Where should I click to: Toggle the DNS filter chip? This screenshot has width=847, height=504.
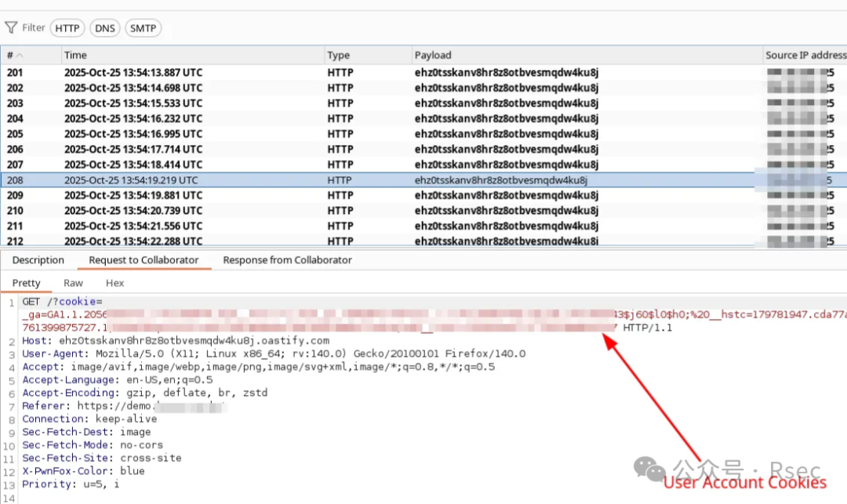(x=105, y=28)
